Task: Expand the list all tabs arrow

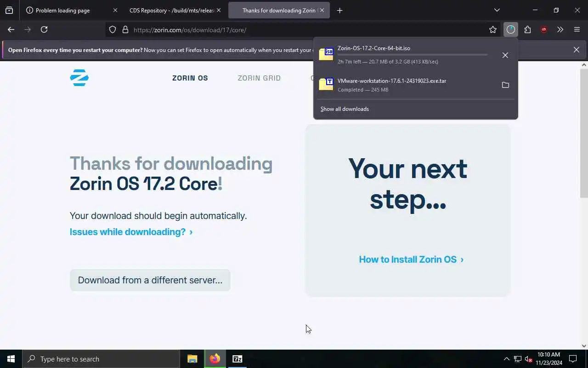Action: pos(497,10)
